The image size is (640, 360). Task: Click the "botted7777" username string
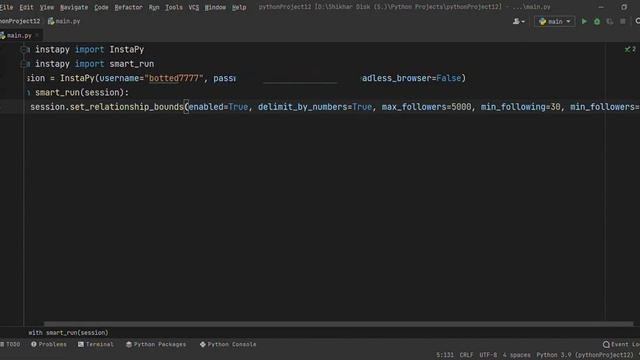tap(174, 78)
